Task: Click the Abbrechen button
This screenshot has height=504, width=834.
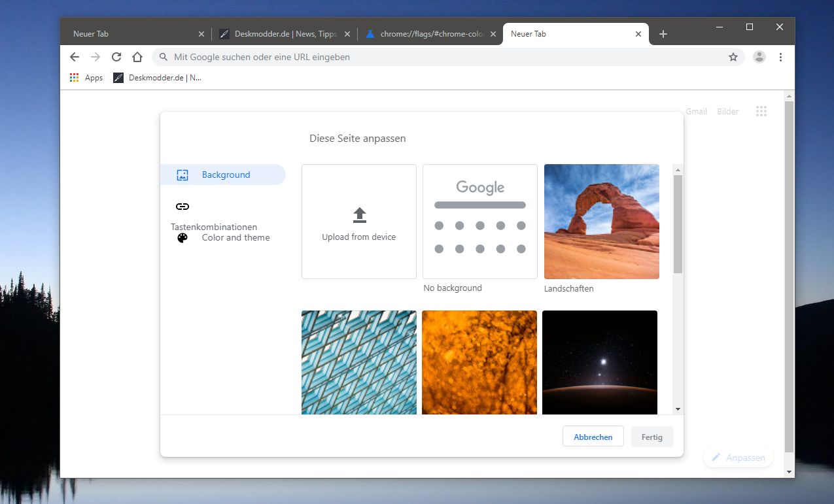Action: (593, 437)
